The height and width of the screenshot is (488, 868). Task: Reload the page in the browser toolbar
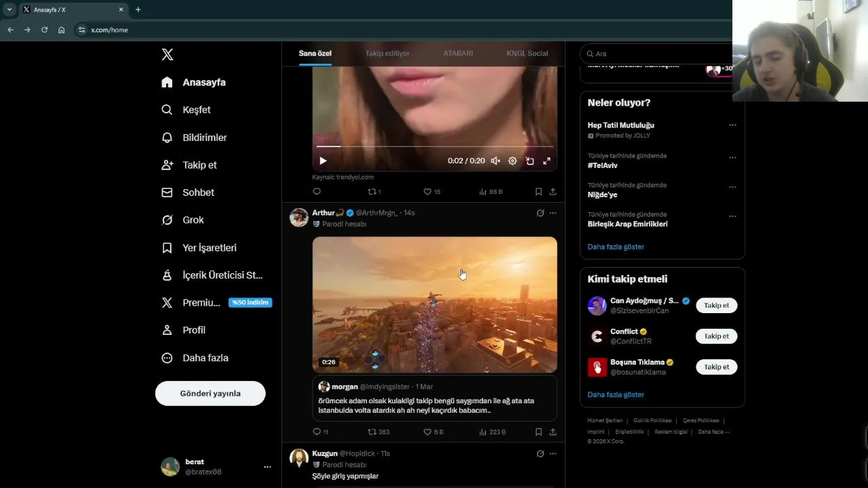click(x=44, y=30)
